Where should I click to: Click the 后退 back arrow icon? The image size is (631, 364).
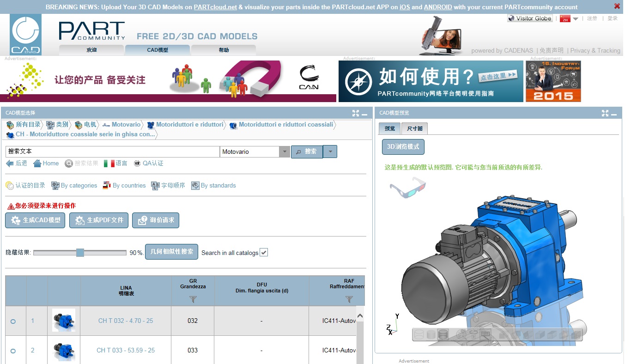[10, 164]
